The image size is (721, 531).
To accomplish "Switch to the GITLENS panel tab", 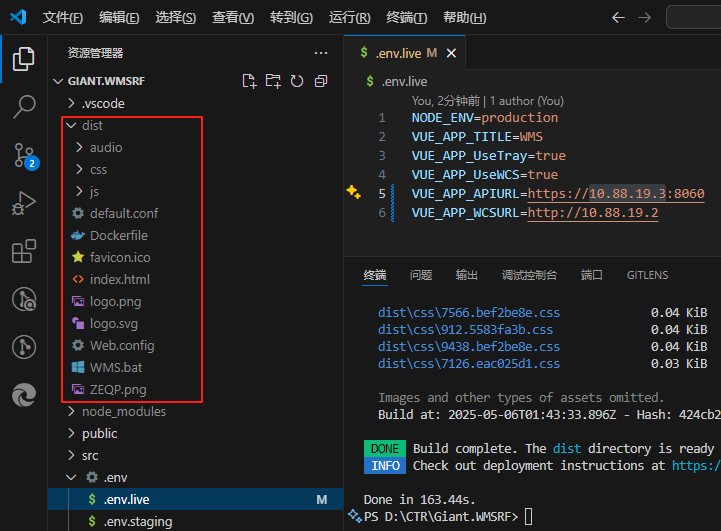I will pos(647,275).
